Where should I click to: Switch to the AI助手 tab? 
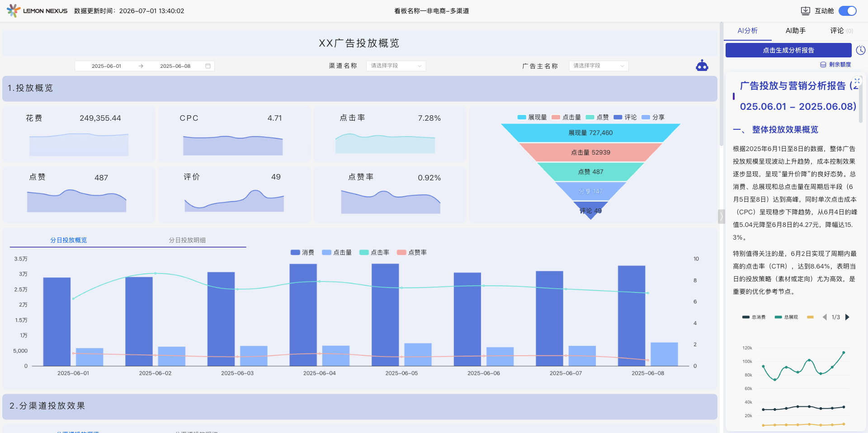[x=795, y=31]
